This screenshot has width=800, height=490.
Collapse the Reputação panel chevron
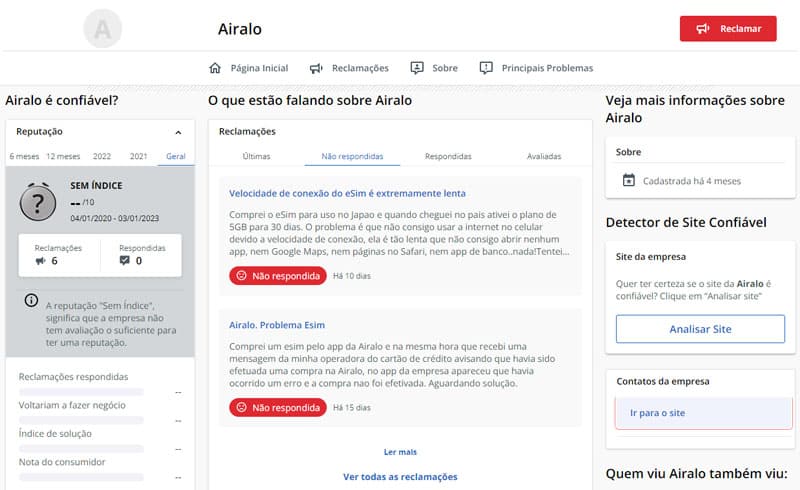178,132
